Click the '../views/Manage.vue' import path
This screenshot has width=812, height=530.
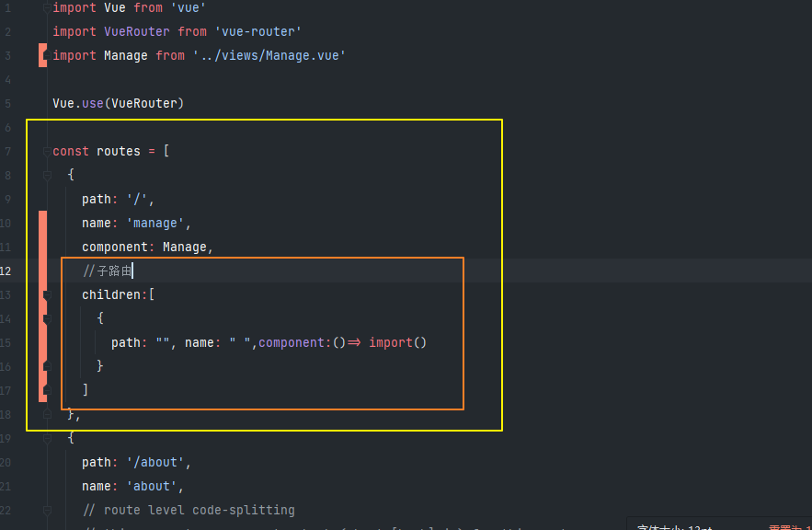click(269, 56)
